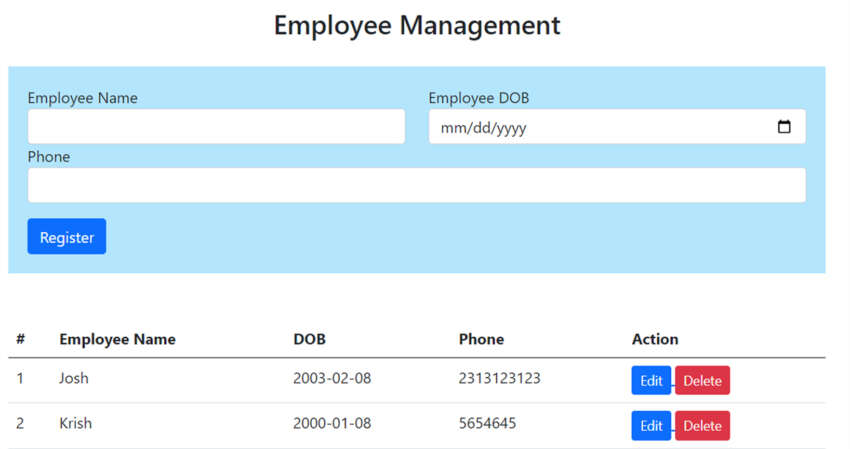The height and width of the screenshot is (449, 850).
Task: Open the calendar picker in Employee DOB
Action: (x=784, y=127)
